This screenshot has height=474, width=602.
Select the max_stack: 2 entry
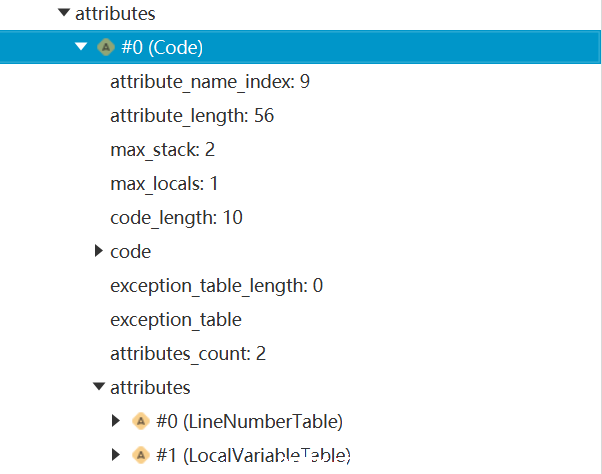162,150
